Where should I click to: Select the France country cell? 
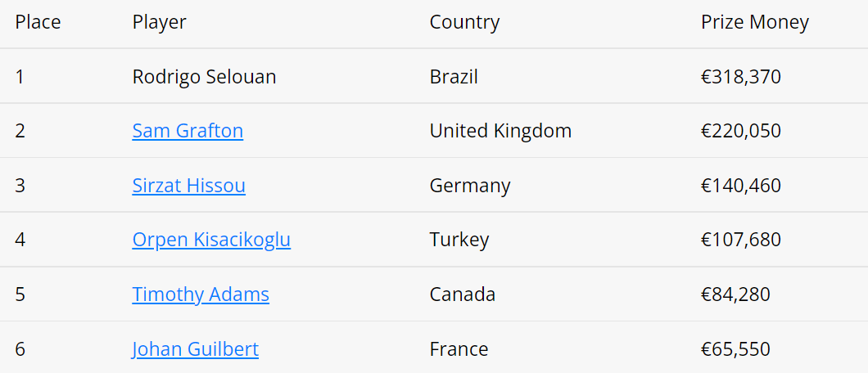(x=459, y=349)
